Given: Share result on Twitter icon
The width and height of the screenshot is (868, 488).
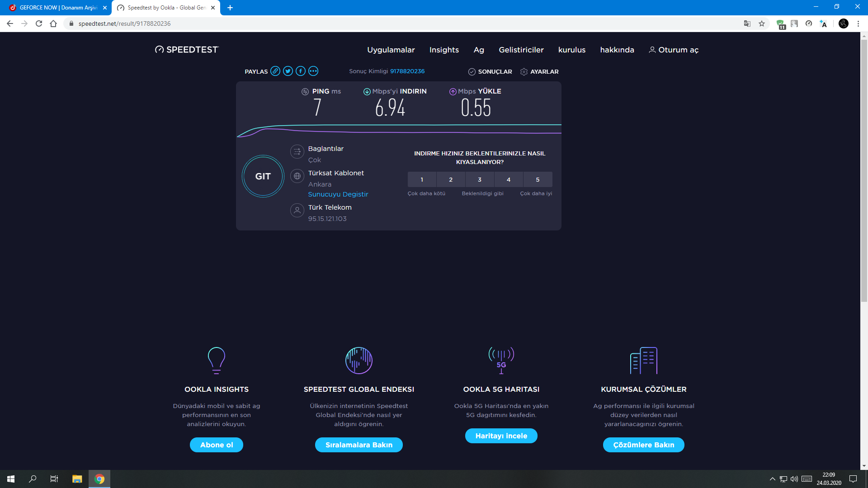Looking at the screenshot, I should [x=288, y=71].
